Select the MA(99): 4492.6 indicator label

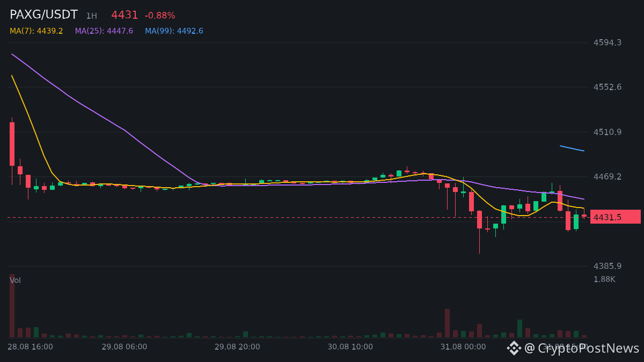[x=174, y=31]
